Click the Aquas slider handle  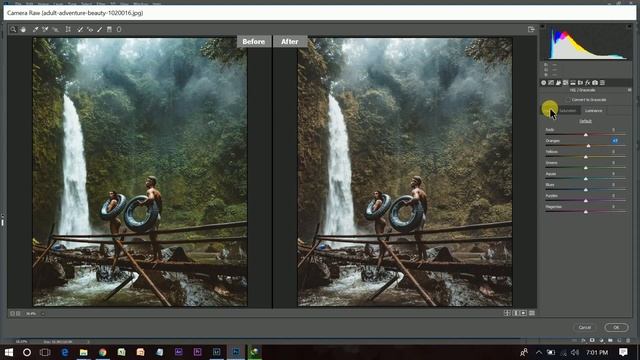point(586,179)
